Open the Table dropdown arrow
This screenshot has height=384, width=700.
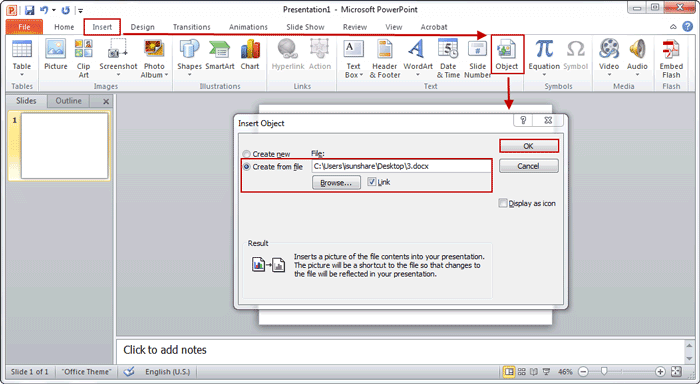[x=21, y=75]
